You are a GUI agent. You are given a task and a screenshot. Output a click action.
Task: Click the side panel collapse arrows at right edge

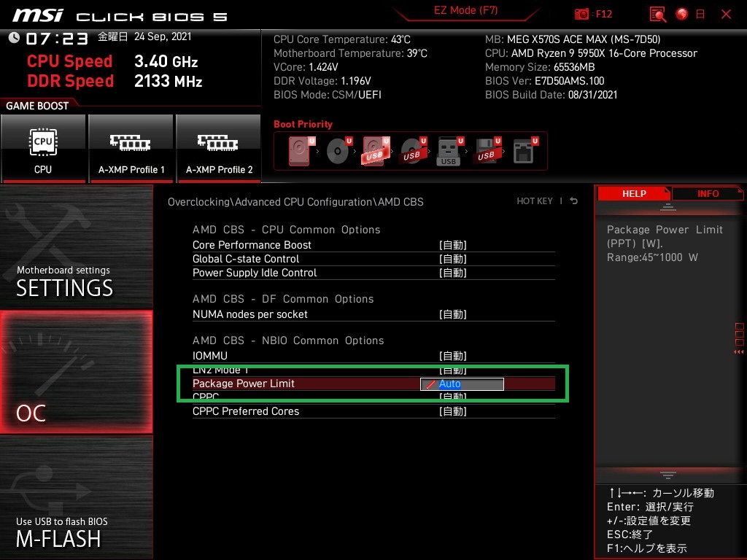(x=738, y=352)
